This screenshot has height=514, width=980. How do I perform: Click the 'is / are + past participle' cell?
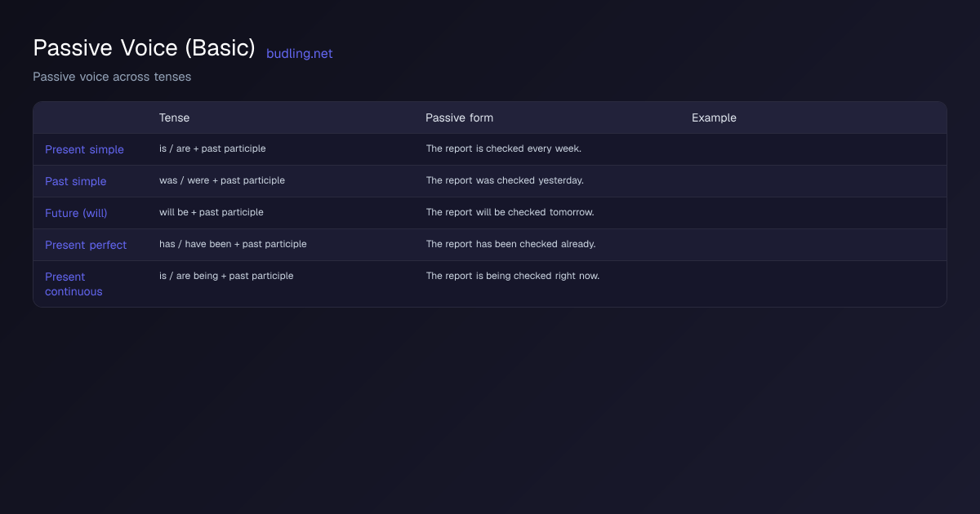[x=212, y=148]
